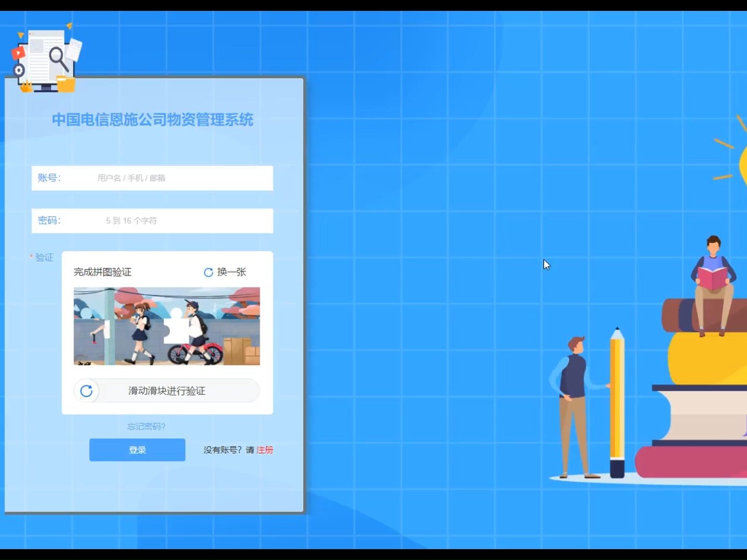This screenshot has height=560, width=747.
Task: Open the 忘记密码? link
Action: tap(146, 426)
